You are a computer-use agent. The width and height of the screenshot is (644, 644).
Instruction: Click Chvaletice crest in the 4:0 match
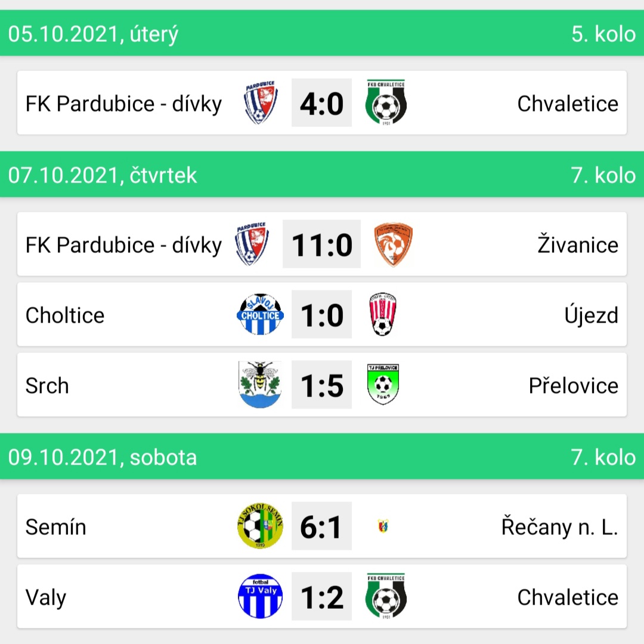pyautogui.click(x=386, y=103)
